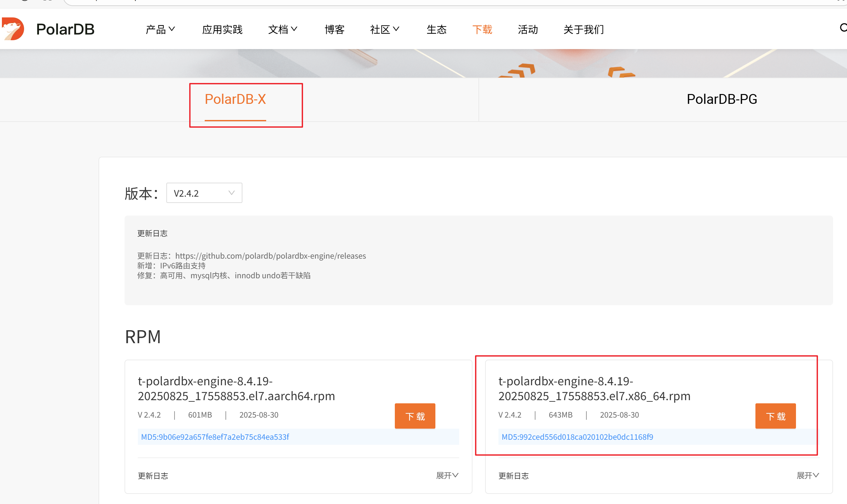Open the 产品 dropdown menu
The height and width of the screenshot is (504, 847).
point(160,29)
